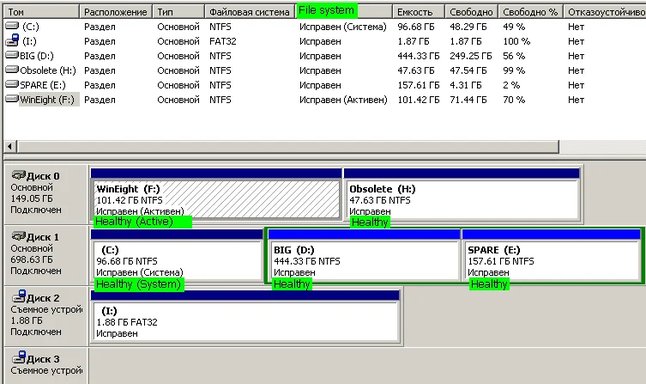Click the 249.25 ГБ free space cell
The height and width of the screenshot is (384, 646).
coord(470,56)
